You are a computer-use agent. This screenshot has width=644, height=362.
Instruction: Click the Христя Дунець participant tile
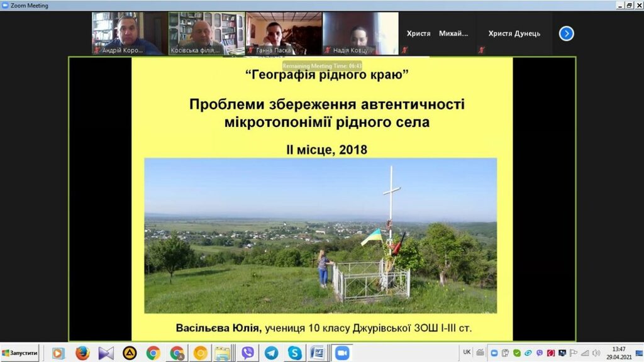point(514,34)
